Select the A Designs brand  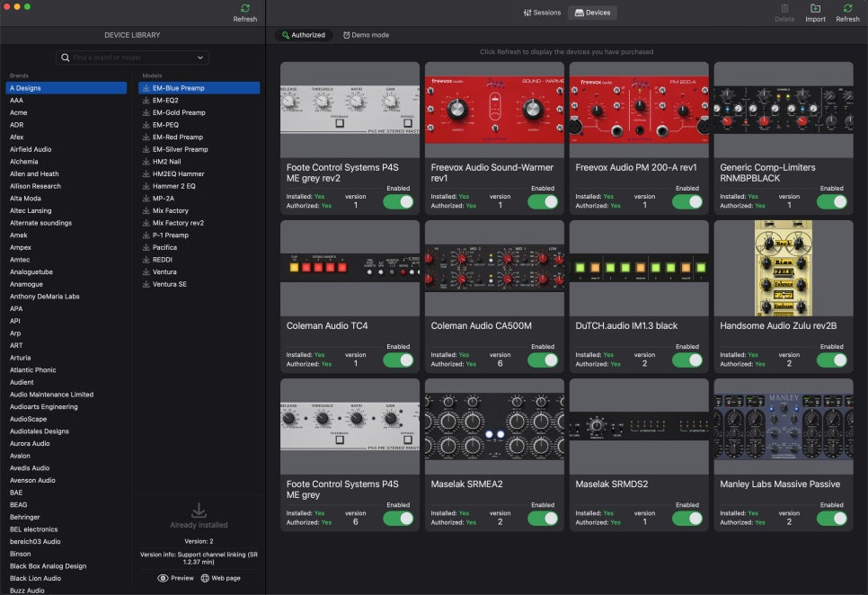click(x=66, y=88)
